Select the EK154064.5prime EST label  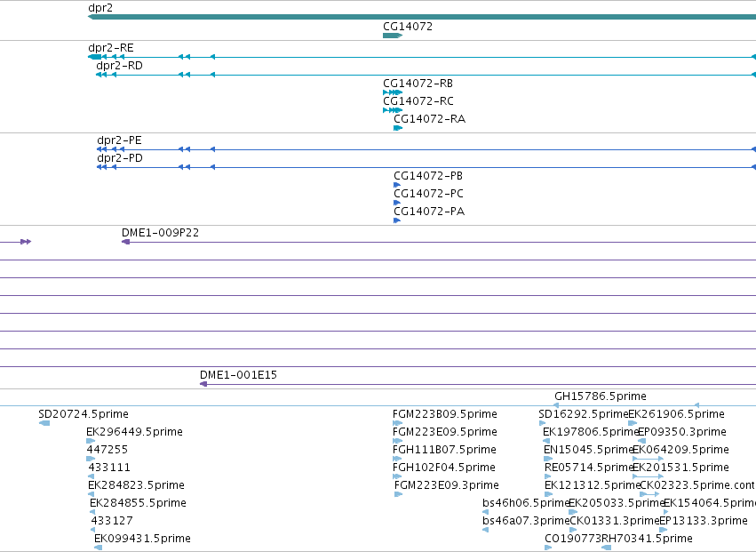pyautogui.click(x=710, y=503)
